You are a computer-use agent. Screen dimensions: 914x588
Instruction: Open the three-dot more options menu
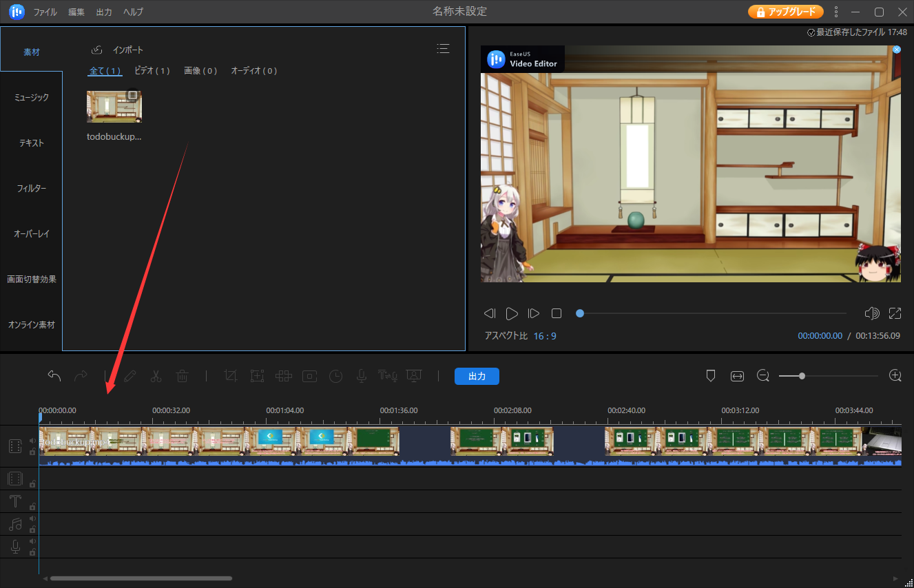(x=836, y=12)
